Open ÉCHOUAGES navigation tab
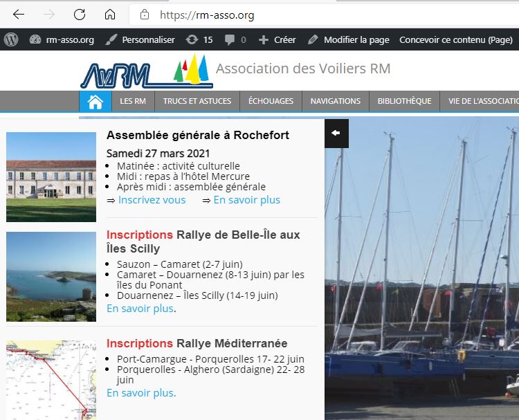This screenshot has height=420, width=519. 271,101
